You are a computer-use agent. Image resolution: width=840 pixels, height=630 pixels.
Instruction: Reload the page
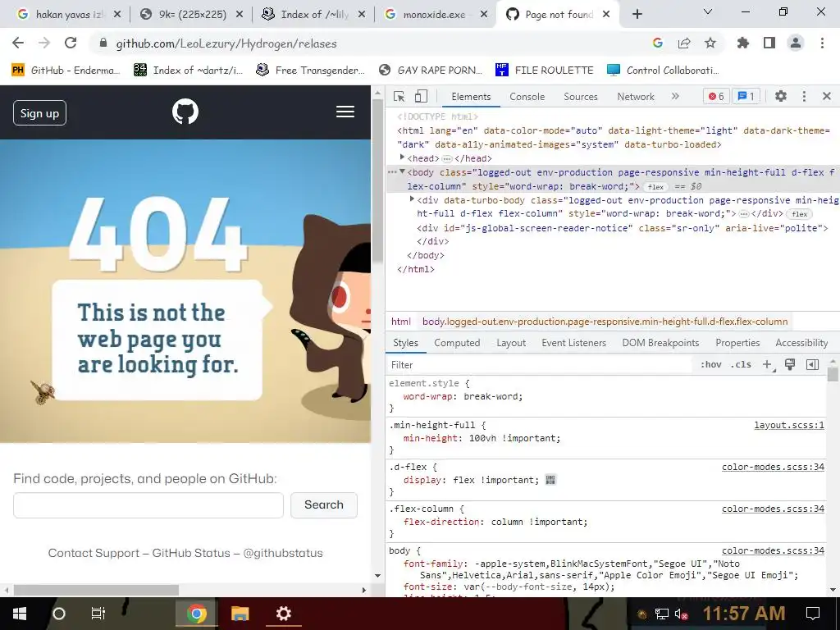71,43
